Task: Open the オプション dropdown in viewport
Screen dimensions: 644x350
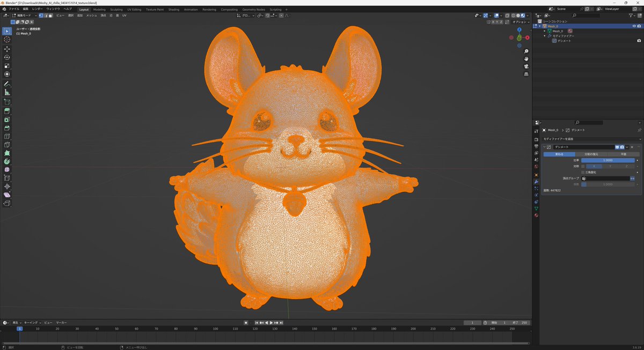Action: [521, 22]
